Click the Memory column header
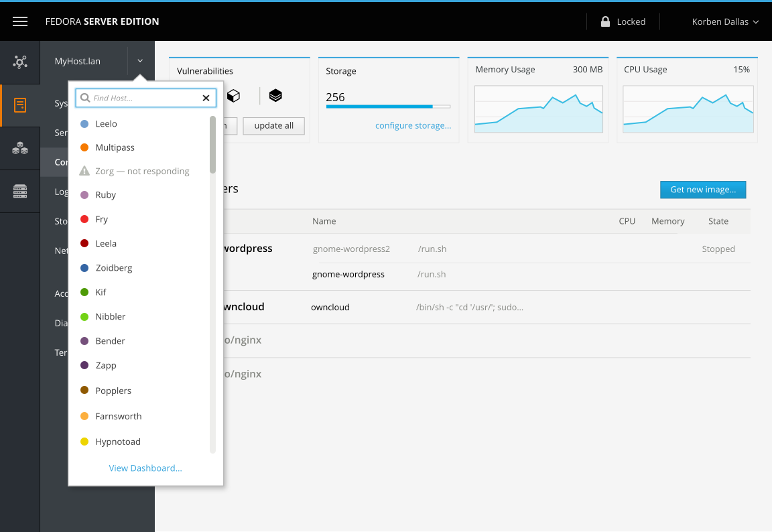 (x=667, y=221)
